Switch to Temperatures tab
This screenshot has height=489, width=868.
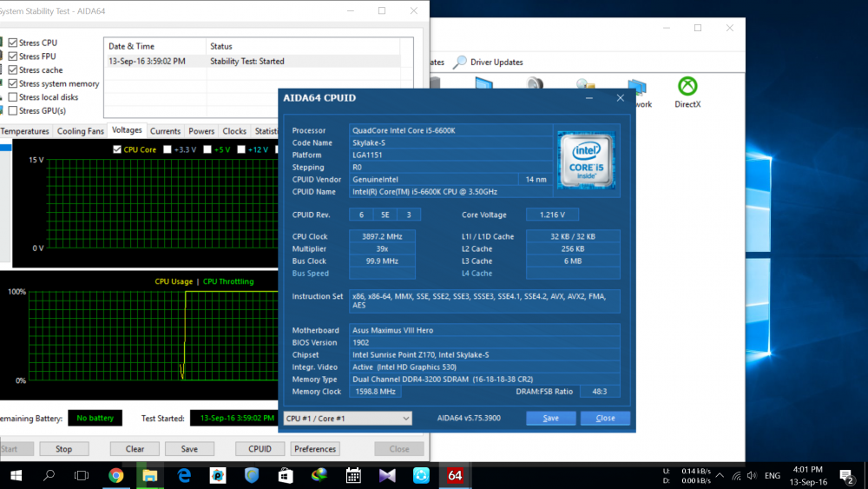pos(25,131)
